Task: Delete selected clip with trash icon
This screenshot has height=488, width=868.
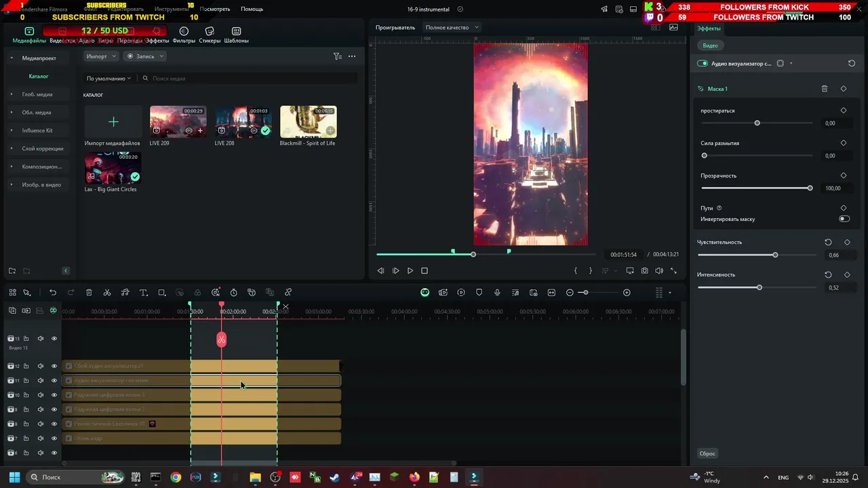Action: coord(89,293)
